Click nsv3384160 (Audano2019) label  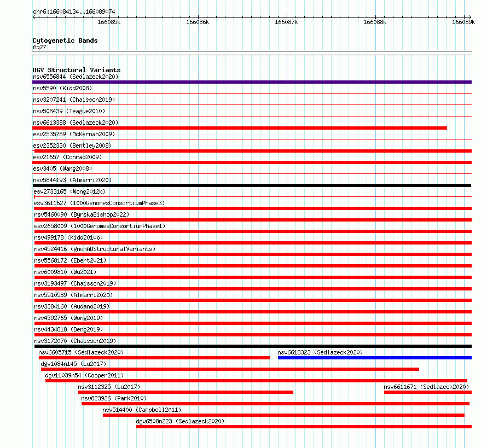pyautogui.click(x=72, y=306)
